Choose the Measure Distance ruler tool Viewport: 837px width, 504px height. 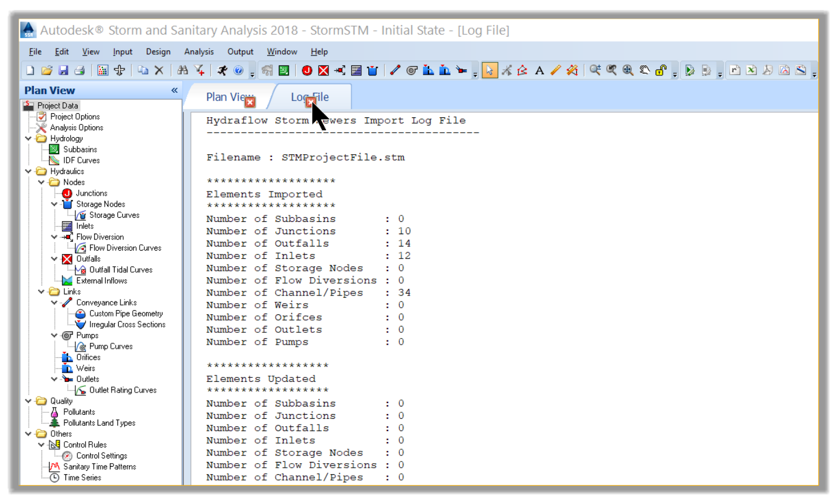pos(556,71)
